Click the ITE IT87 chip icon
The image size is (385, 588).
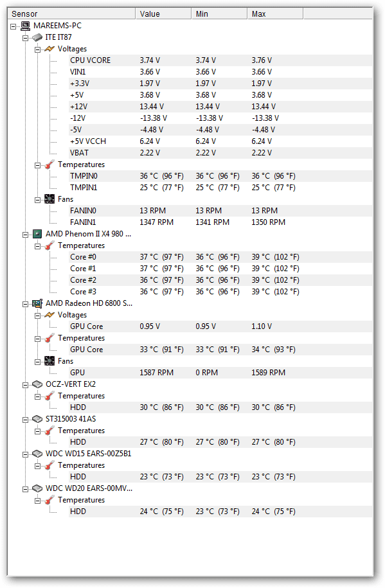[37, 37]
